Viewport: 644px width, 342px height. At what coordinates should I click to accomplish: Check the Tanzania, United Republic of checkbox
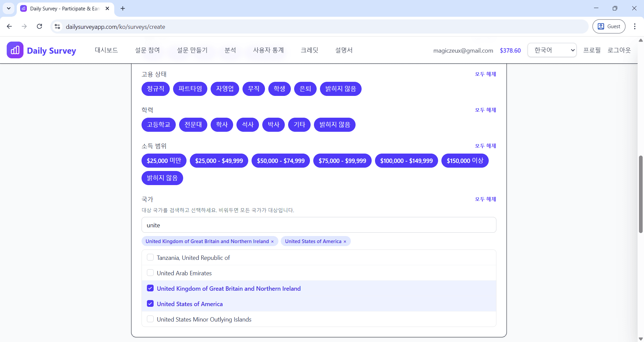[150, 258]
